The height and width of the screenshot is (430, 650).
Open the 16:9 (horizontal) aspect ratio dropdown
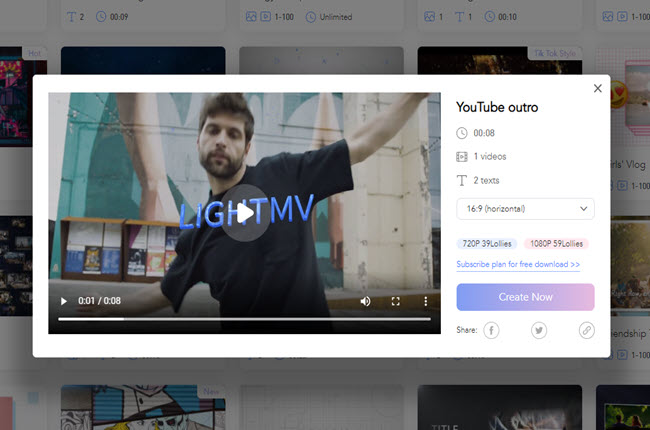click(x=525, y=209)
